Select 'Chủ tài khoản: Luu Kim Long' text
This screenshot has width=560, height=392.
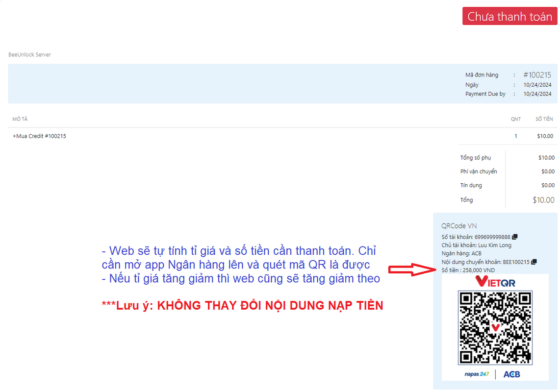coord(476,245)
